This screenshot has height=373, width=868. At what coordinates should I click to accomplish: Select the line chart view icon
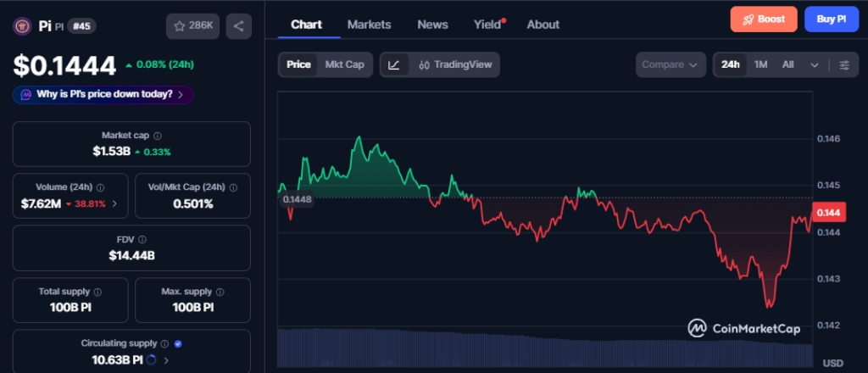tap(394, 64)
